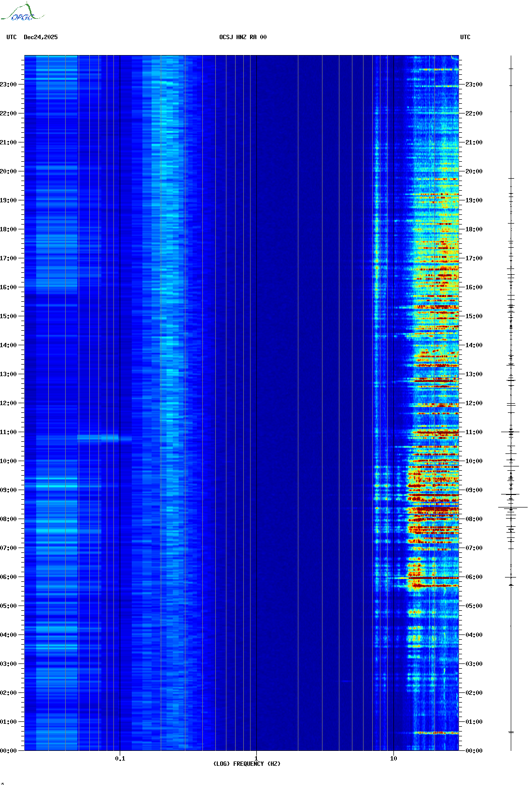Select the 12:00 time marker on right axis

coord(474,403)
